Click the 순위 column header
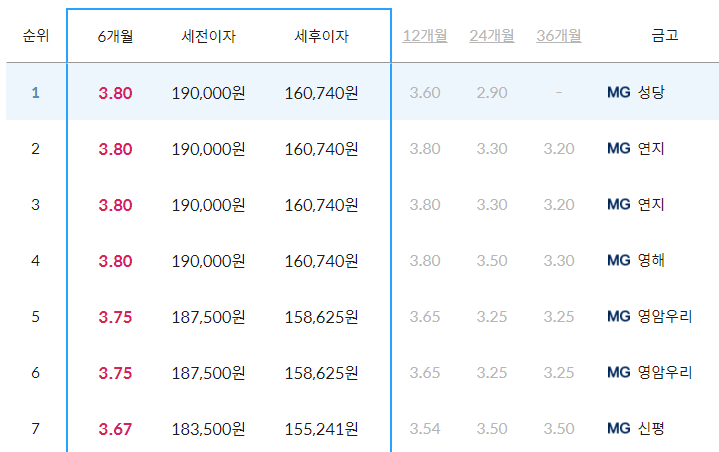Viewport: 719px width, 452px height. pos(36,36)
